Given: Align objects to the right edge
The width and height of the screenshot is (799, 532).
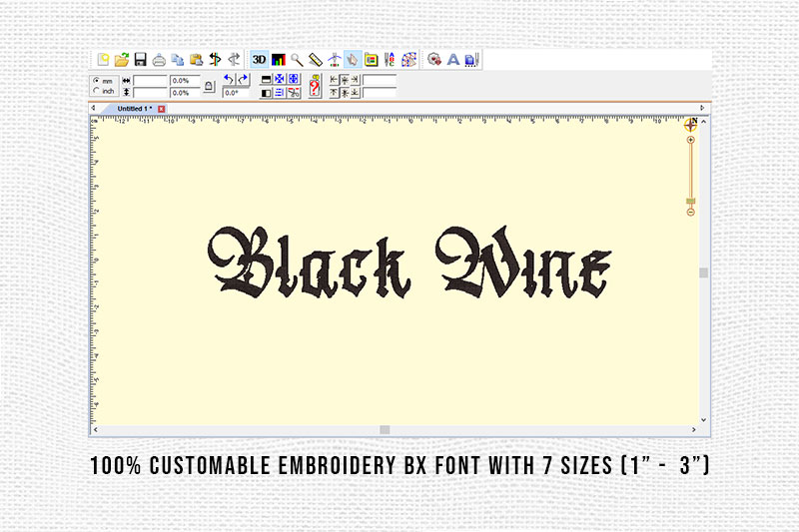Looking at the screenshot, I should point(356,80).
